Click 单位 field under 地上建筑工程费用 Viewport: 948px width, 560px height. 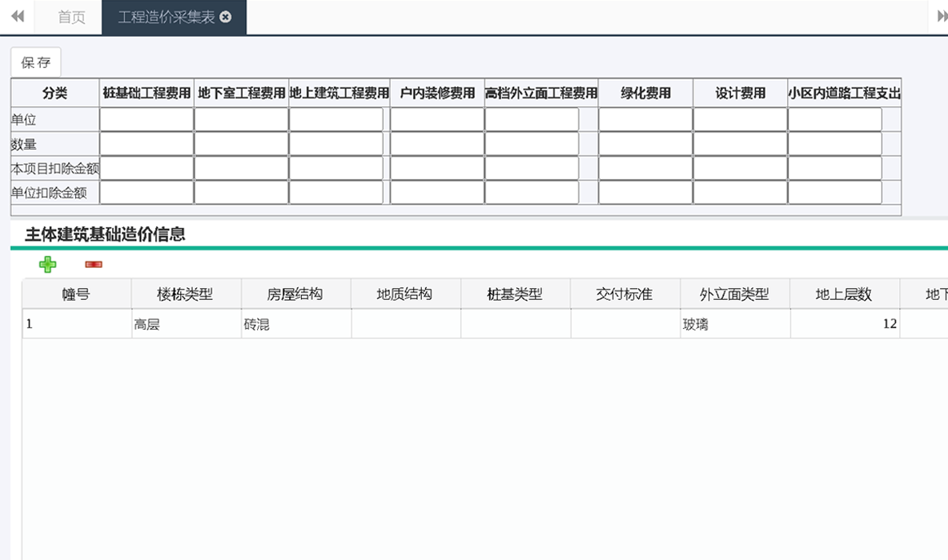pyautogui.click(x=336, y=120)
